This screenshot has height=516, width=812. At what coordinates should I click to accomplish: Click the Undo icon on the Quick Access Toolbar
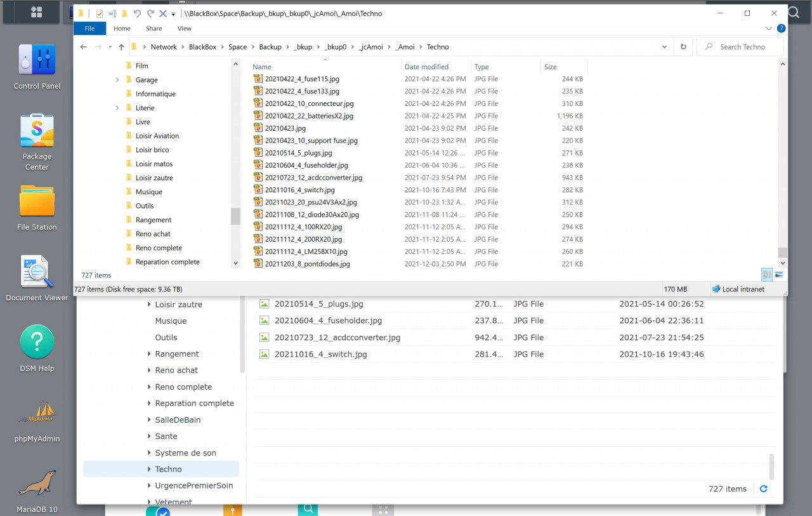[138, 13]
